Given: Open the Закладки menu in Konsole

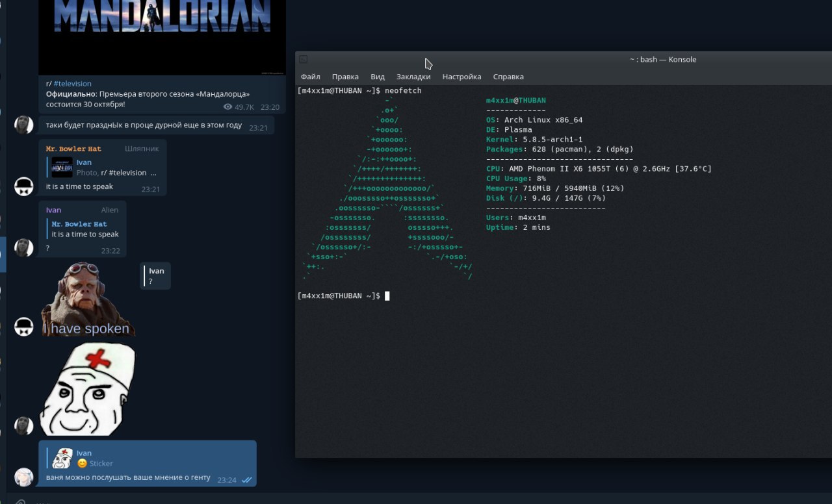Looking at the screenshot, I should pos(413,77).
